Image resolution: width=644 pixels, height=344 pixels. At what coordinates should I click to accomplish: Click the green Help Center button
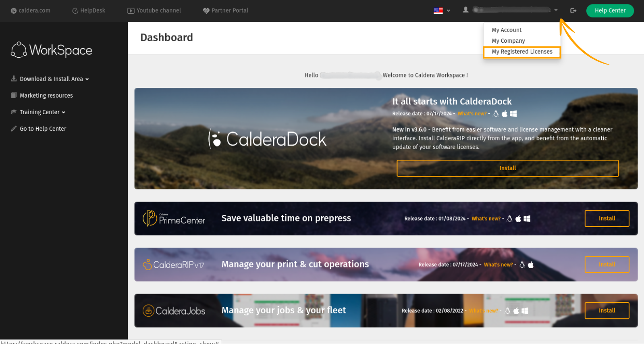(x=610, y=10)
